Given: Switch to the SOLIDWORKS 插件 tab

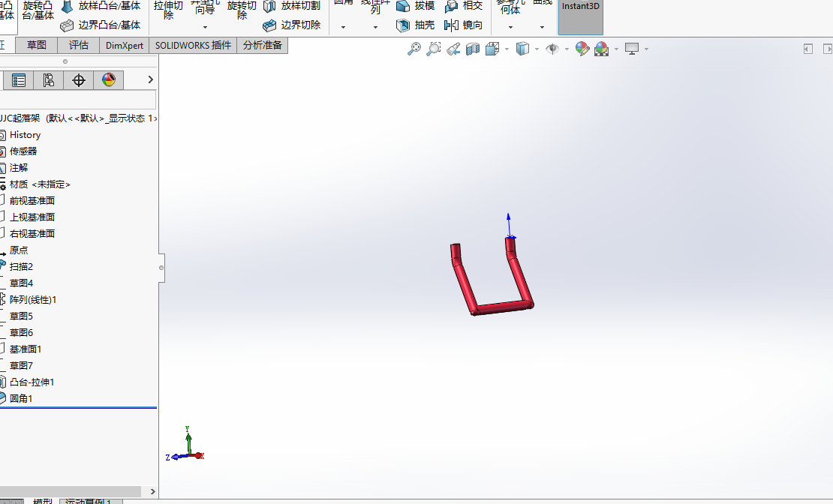Looking at the screenshot, I should (x=193, y=46).
